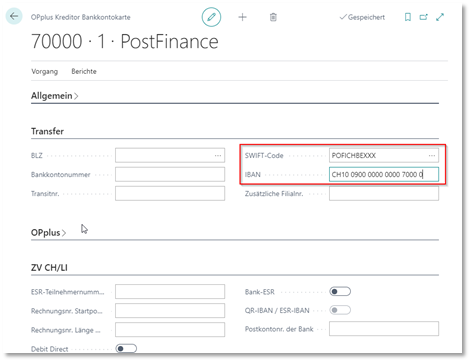Add a new record with plus icon
The width and height of the screenshot is (471, 362).
point(243,17)
